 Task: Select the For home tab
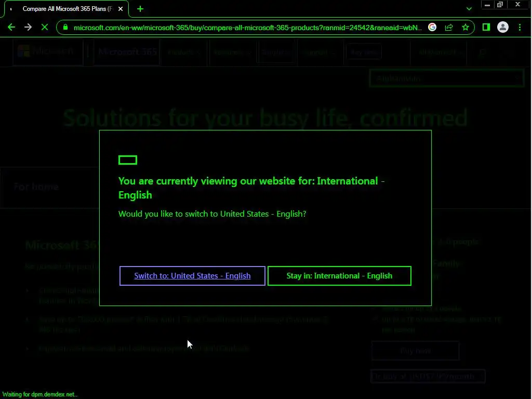pyautogui.click(x=36, y=187)
